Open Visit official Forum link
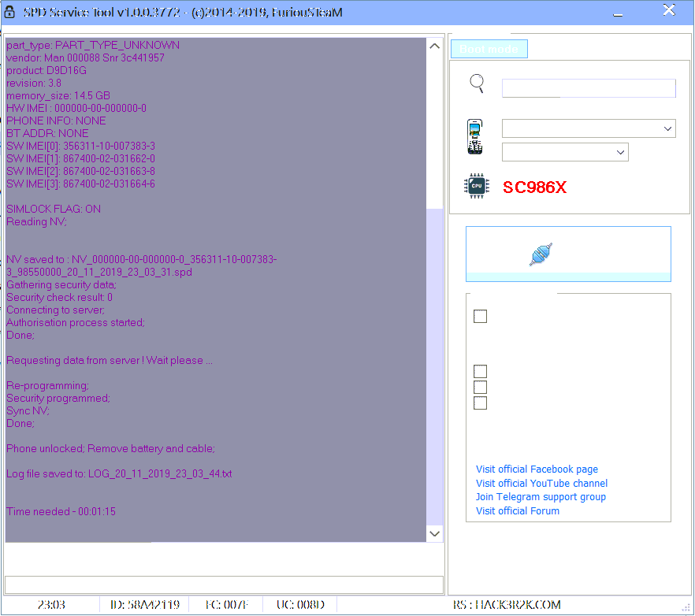Screen dimensions: 695x616 click(x=518, y=511)
